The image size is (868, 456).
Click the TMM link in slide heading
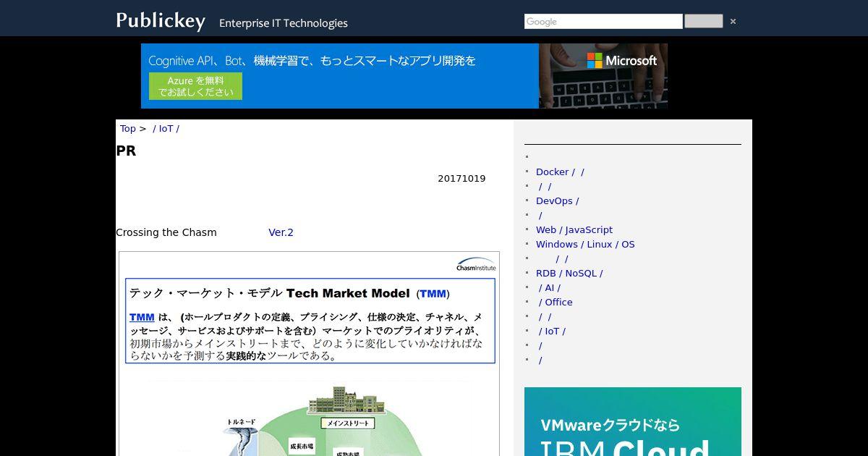[x=433, y=294]
